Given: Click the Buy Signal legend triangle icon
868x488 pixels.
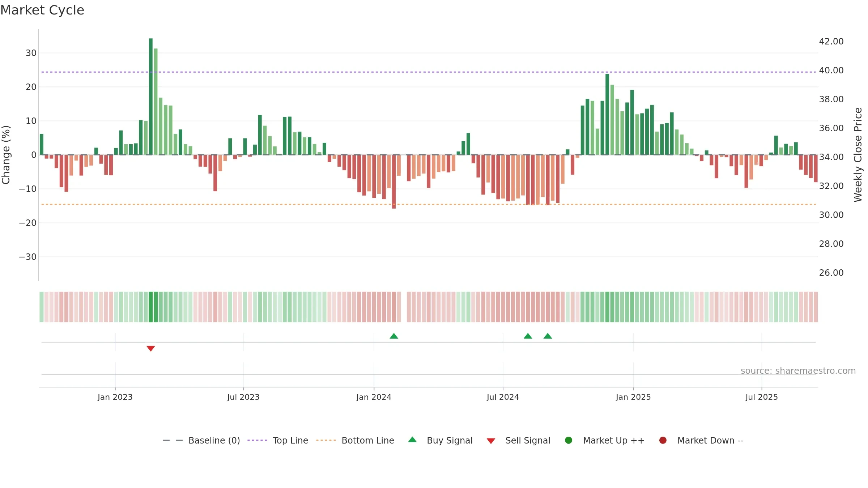Looking at the screenshot, I should click(x=412, y=440).
